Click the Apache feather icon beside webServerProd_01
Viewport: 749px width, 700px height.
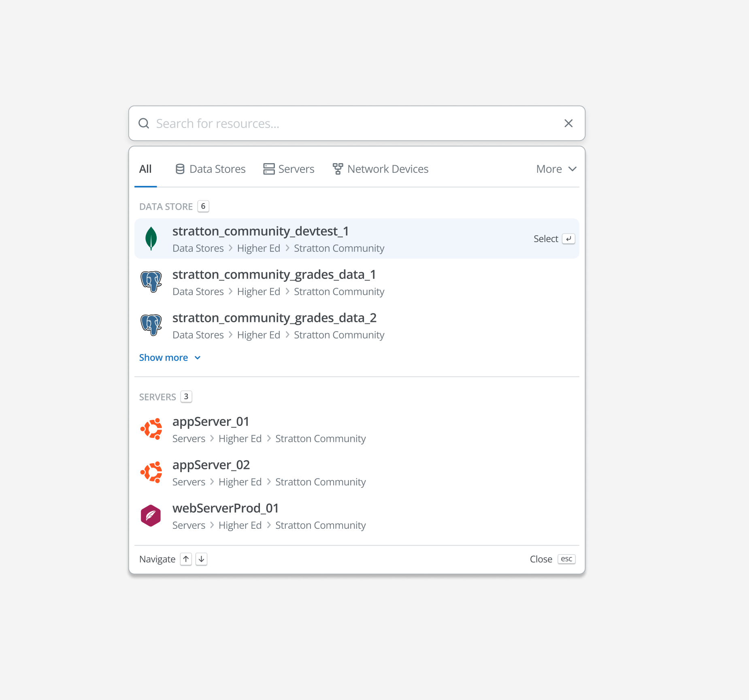151,515
